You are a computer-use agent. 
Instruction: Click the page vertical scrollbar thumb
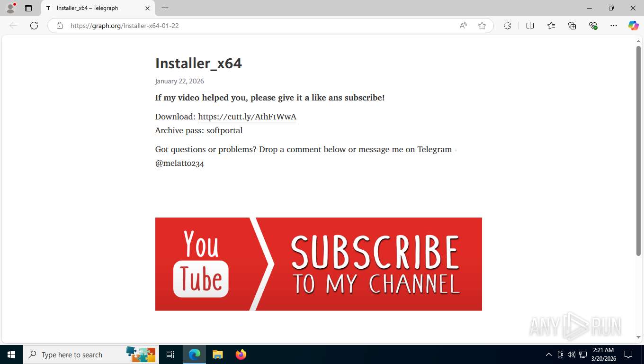[638, 151]
